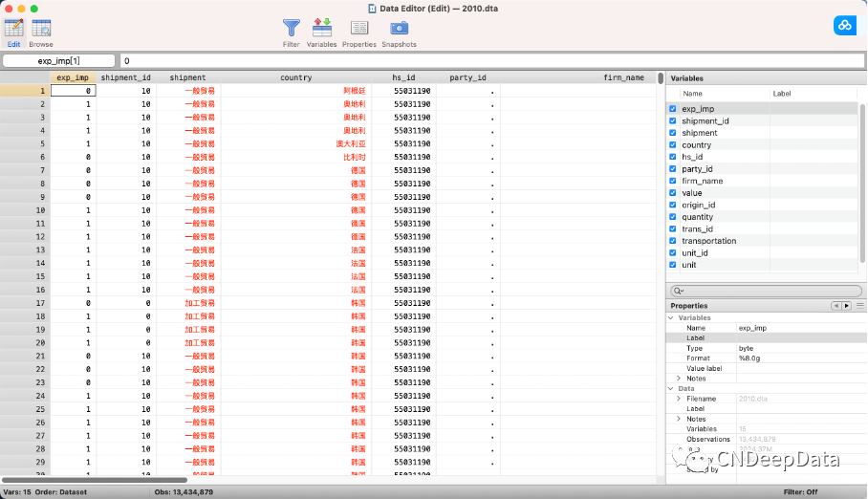Select the party_id column header
The width and height of the screenshot is (868, 499).
point(467,77)
